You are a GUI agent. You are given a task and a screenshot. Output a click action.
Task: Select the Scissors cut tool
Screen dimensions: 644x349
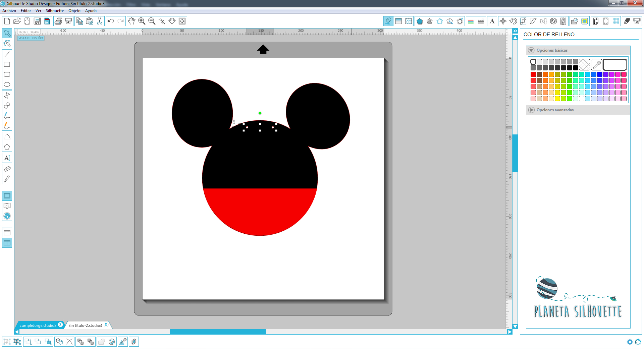click(x=100, y=21)
